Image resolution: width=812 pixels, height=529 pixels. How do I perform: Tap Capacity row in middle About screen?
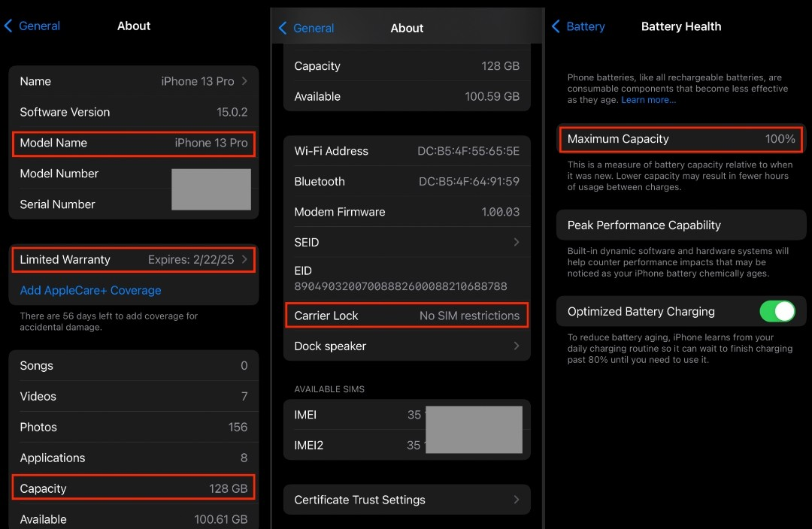[407, 65]
